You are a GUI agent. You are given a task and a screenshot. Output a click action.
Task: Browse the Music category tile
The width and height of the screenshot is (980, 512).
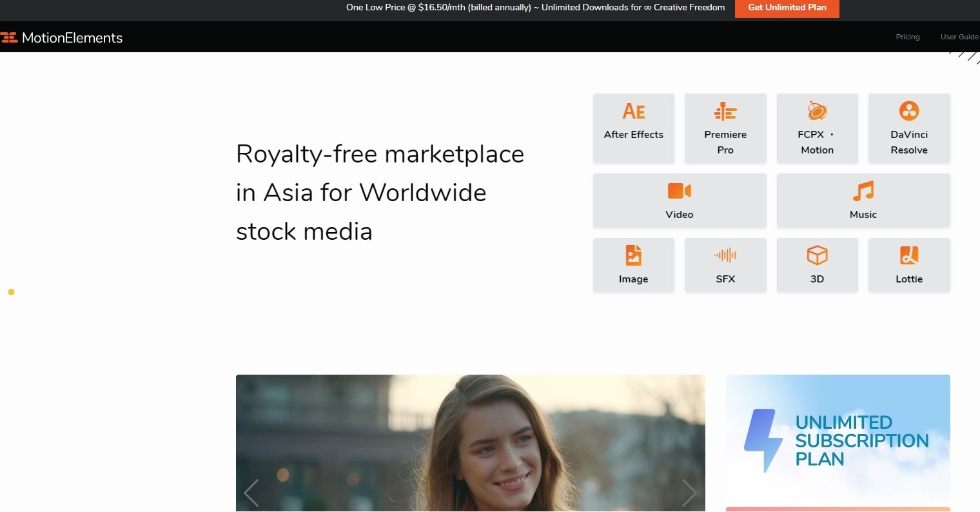[x=863, y=201]
